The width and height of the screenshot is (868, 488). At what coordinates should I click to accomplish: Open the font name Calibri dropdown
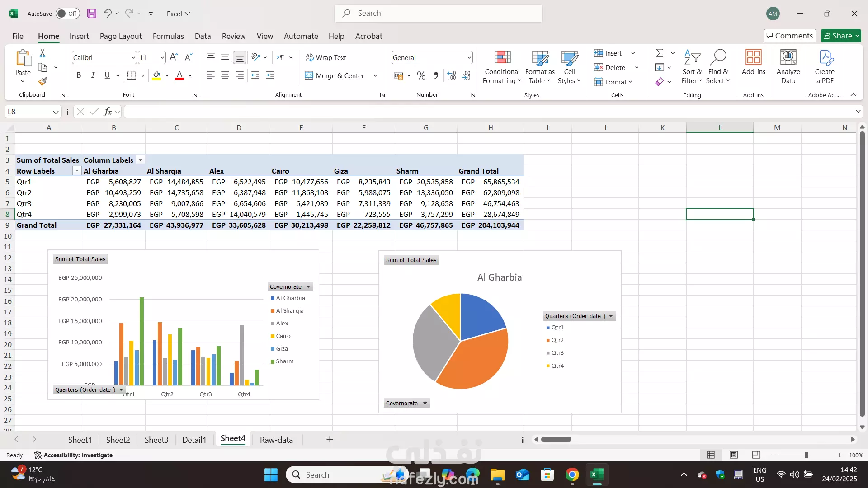(x=133, y=57)
